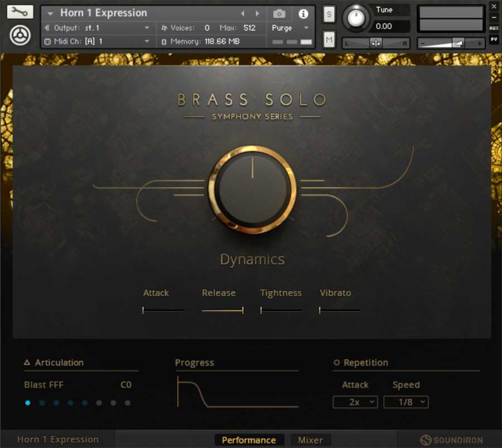The height and width of the screenshot is (448, 502).
Task: Go to previous instrument preset arrow
Action: (243, 13)
